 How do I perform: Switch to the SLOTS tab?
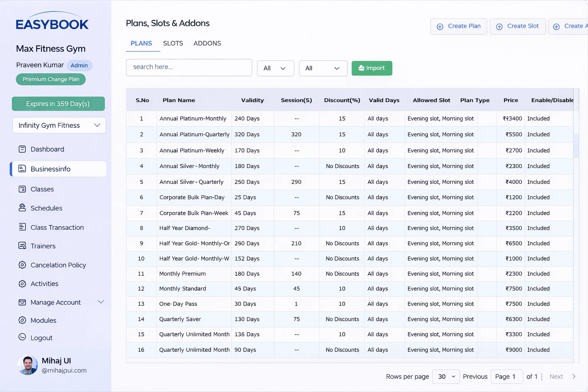(x=173, y=43)
